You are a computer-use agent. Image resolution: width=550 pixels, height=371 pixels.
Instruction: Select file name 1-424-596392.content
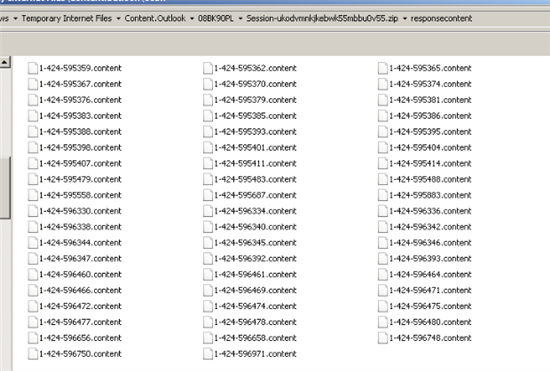coord(255,258)
